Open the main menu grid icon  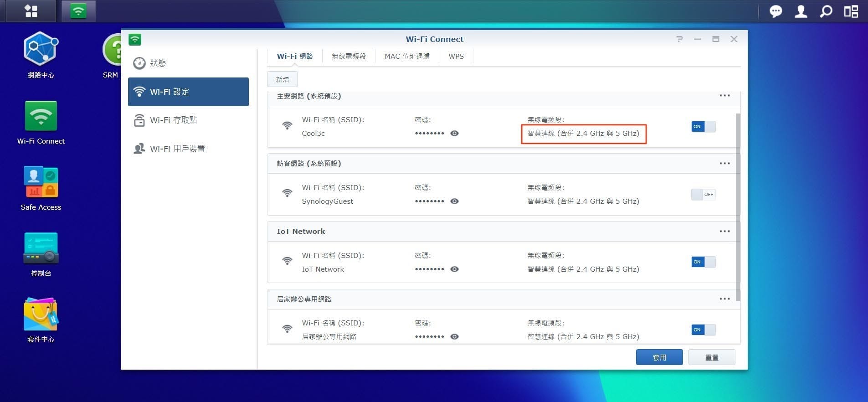(31, 11)
